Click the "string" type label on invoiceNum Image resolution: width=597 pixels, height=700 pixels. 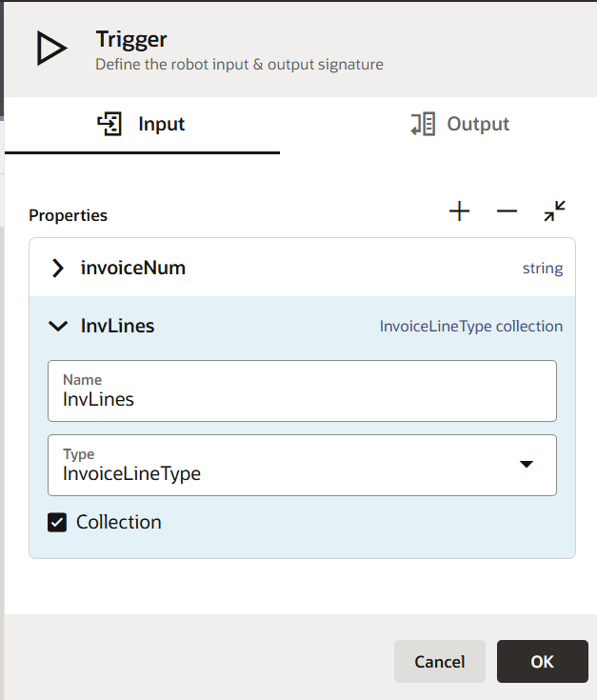tap(543, 269)
